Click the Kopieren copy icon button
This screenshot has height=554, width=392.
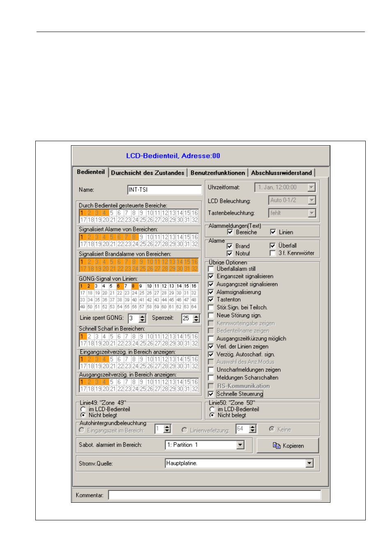point(288,446)
